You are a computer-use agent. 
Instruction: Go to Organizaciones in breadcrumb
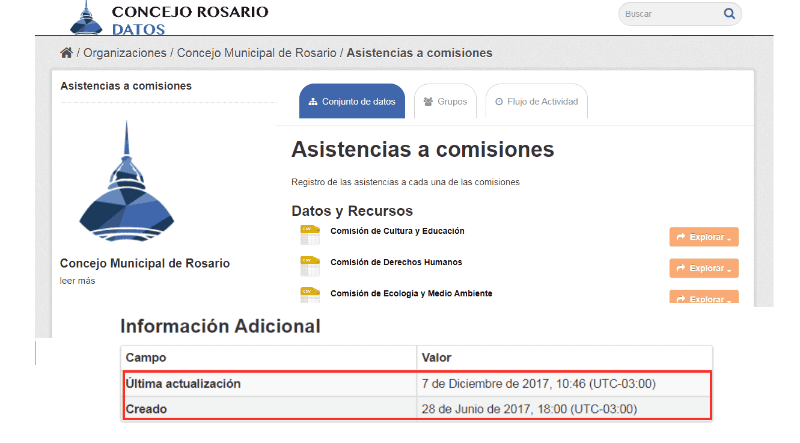click(x=125, y=53)
